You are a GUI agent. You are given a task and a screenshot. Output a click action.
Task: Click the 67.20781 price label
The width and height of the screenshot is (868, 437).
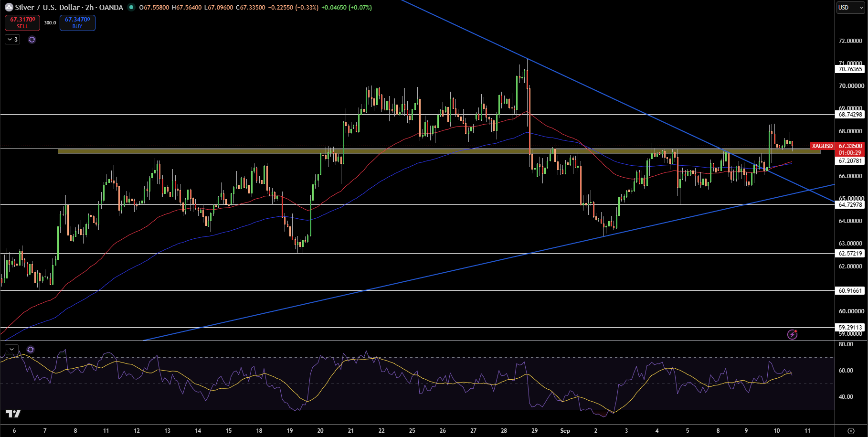[x=850, y=161]
